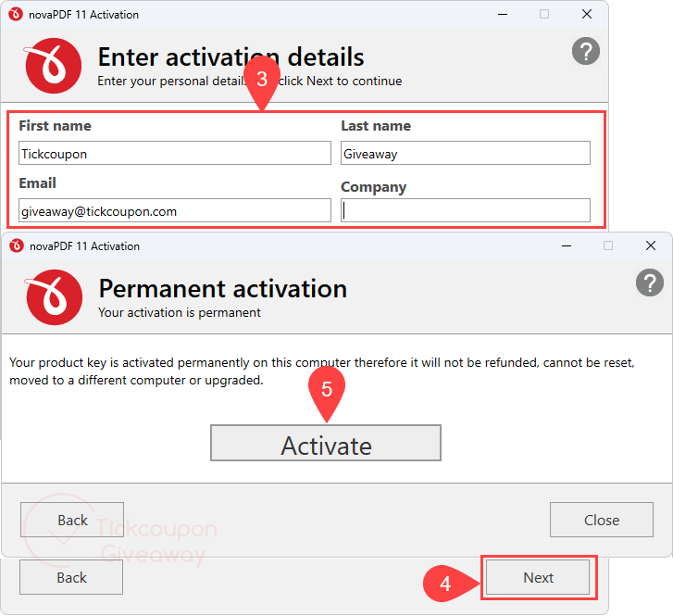
Task: Click 'novaPDF 11 Activation' title of lower window
Action: click(x=84, y=246)
